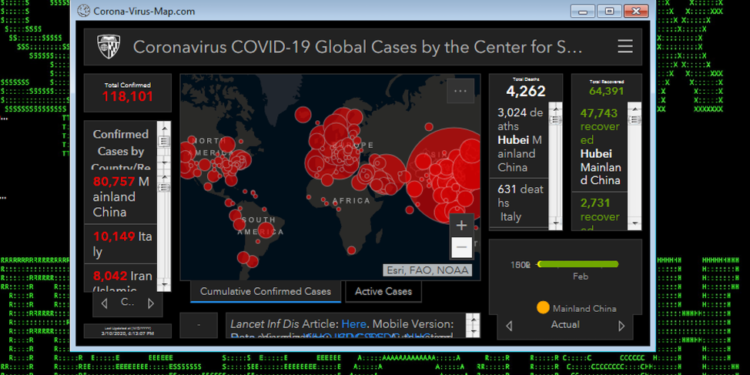Screen dimensions: 750x375
Task: Click down arrow in Lancet article text box
Action: point(473,331)
